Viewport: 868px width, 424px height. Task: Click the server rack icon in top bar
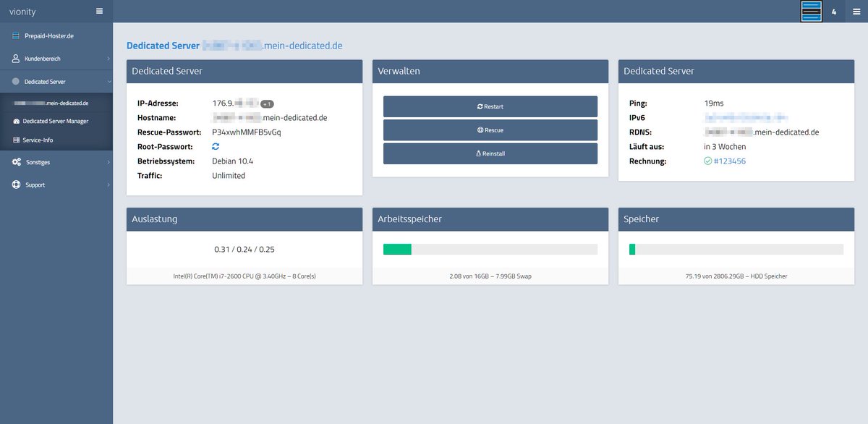pyautogui.click(x=812, y=12)
